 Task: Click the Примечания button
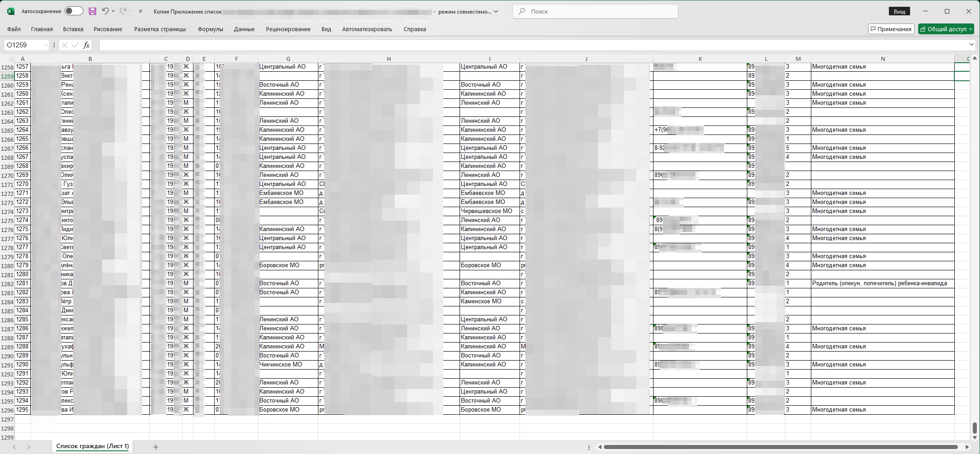[x=891, y=29]
